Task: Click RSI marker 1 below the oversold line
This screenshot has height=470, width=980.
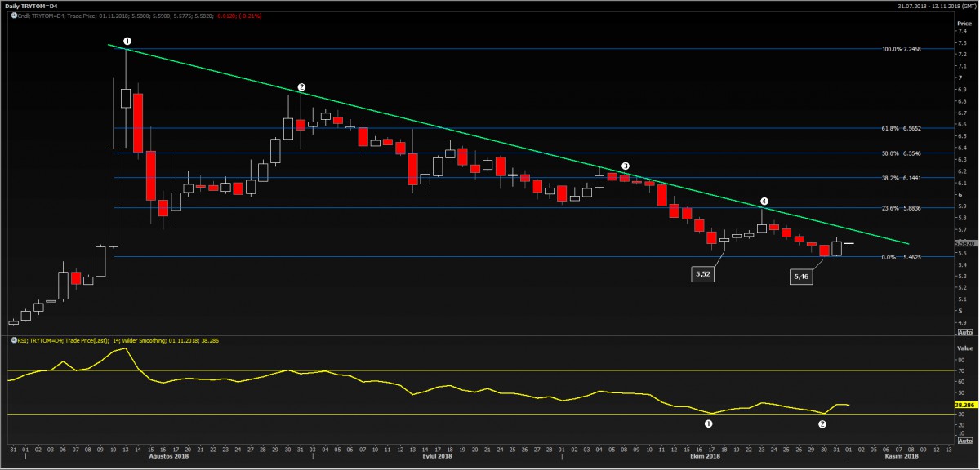Action: [x=709, y=423]
